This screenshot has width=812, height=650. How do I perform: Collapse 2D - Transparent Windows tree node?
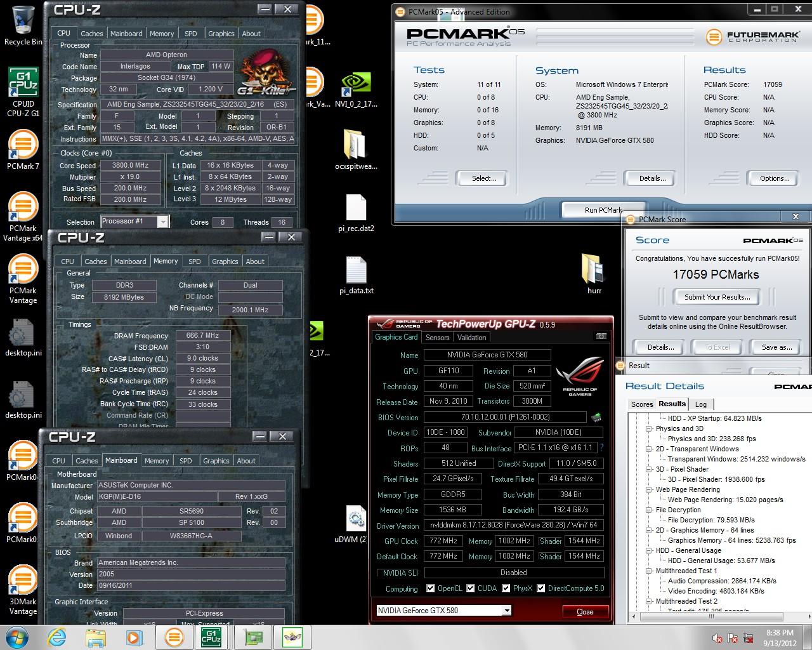pos(649,449)
